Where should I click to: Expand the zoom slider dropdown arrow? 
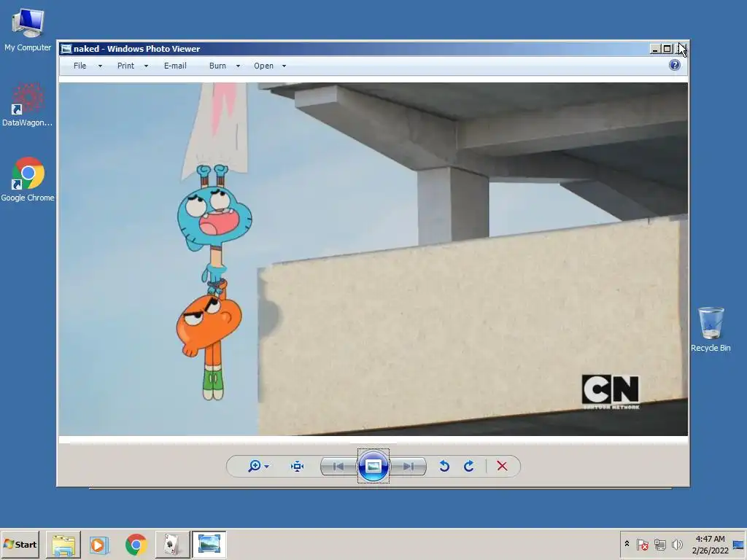267,466
